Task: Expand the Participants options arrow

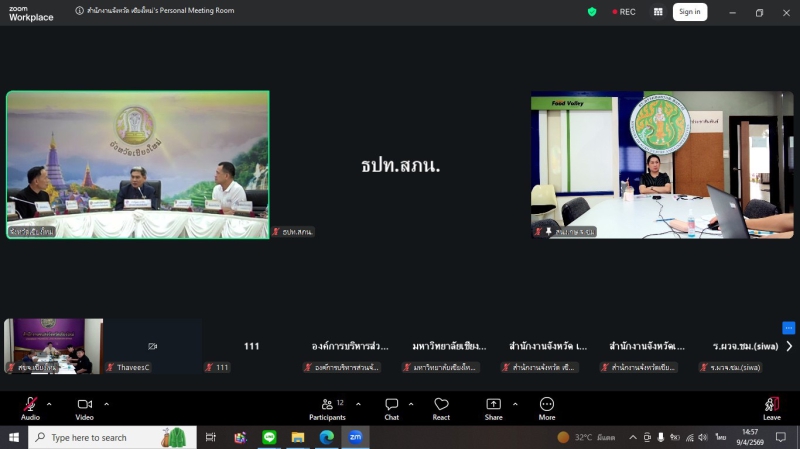Action: 358,404
